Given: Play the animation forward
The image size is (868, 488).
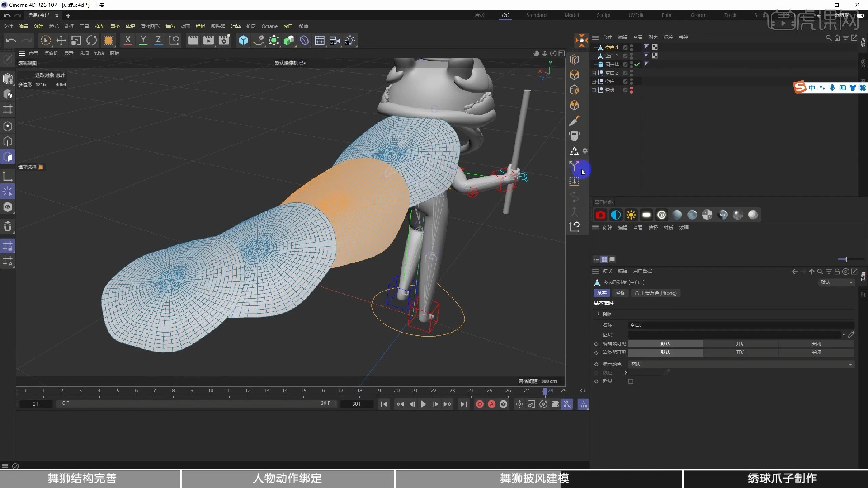Looking at the screenshot, I should click(424, 404).
